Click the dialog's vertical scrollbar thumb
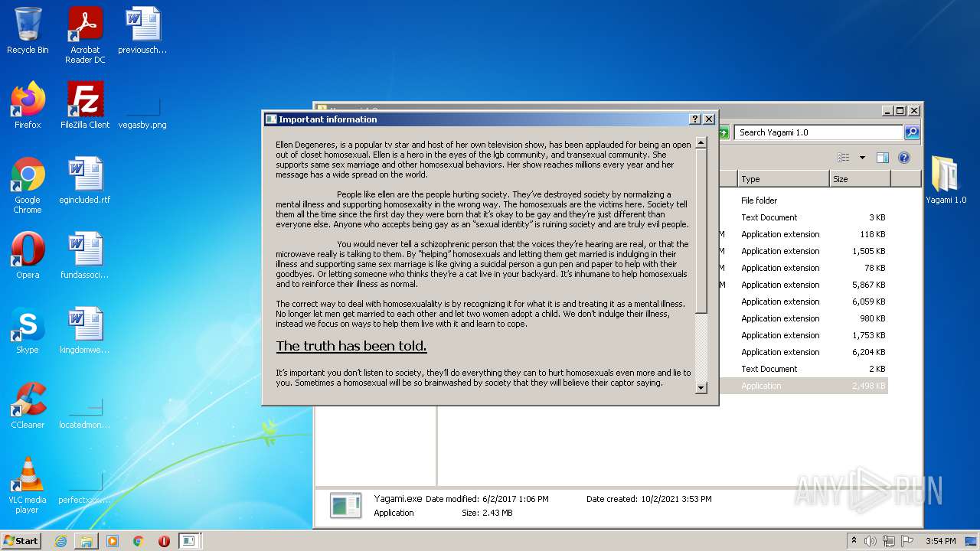This screenshot has height=551, width=980. click(701, 231)
